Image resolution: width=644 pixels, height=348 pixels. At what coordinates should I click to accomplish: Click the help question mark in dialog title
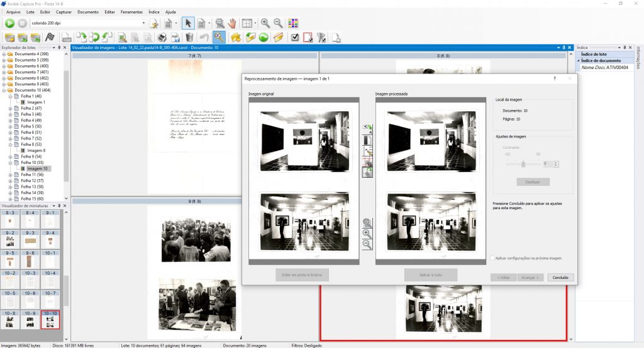click(x=555, y=79)
